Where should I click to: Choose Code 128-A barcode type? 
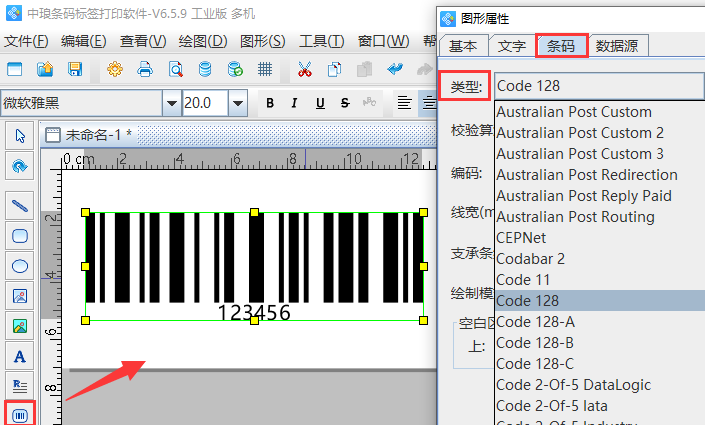tap(600, 322)
